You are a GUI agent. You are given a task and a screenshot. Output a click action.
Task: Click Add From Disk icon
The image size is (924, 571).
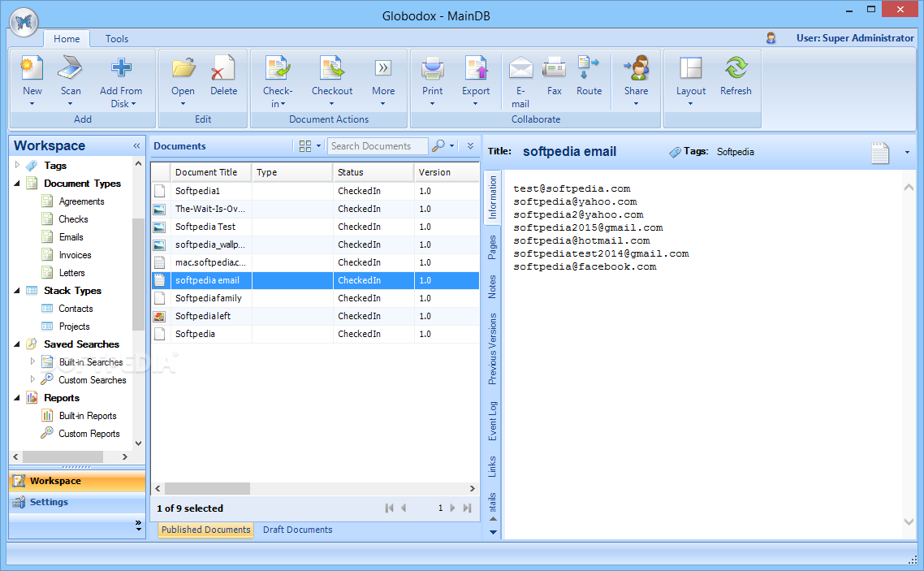[x=121, y=68]
